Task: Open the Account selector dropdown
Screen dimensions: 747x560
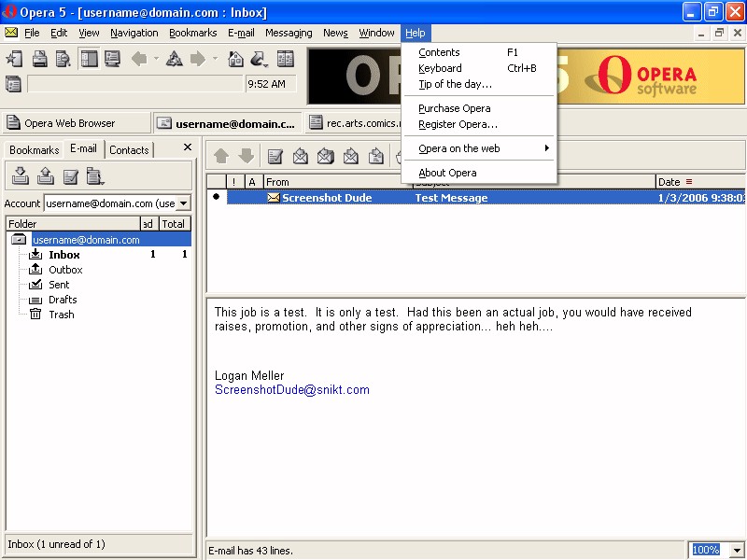Action: tap(183, 203)
